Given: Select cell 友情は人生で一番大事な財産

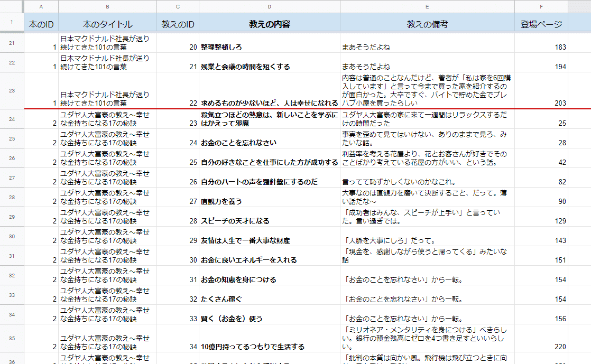Looking at the screenshot, I should pos(270,237).
